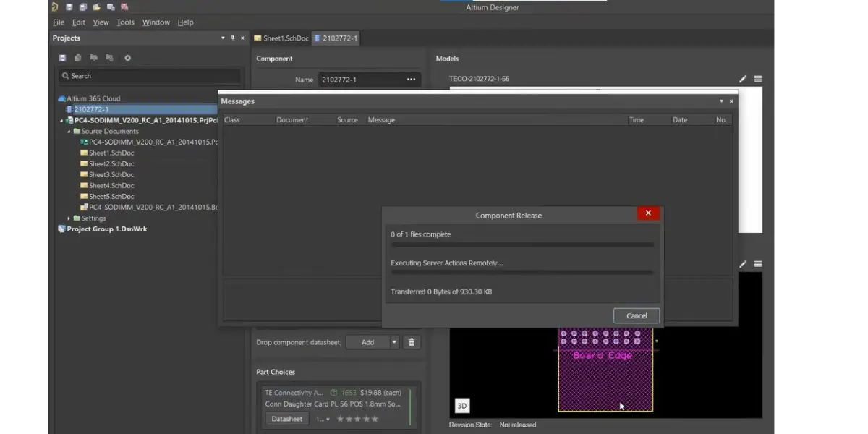Edit the TECO-2102772-1-56 model with pencil icon
This screenshot has width=868, height=434.
743,79
